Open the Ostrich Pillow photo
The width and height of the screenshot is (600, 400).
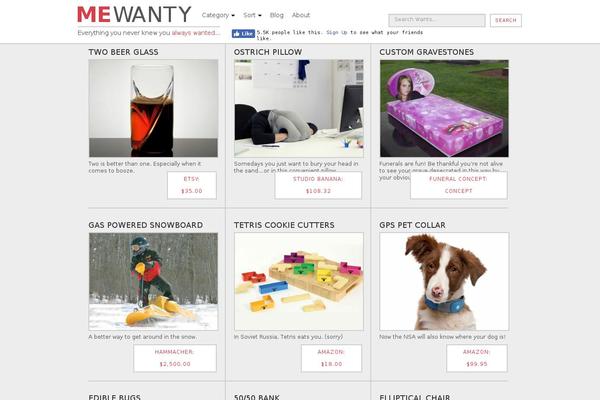pyautogui.click(x=299, y=108)
